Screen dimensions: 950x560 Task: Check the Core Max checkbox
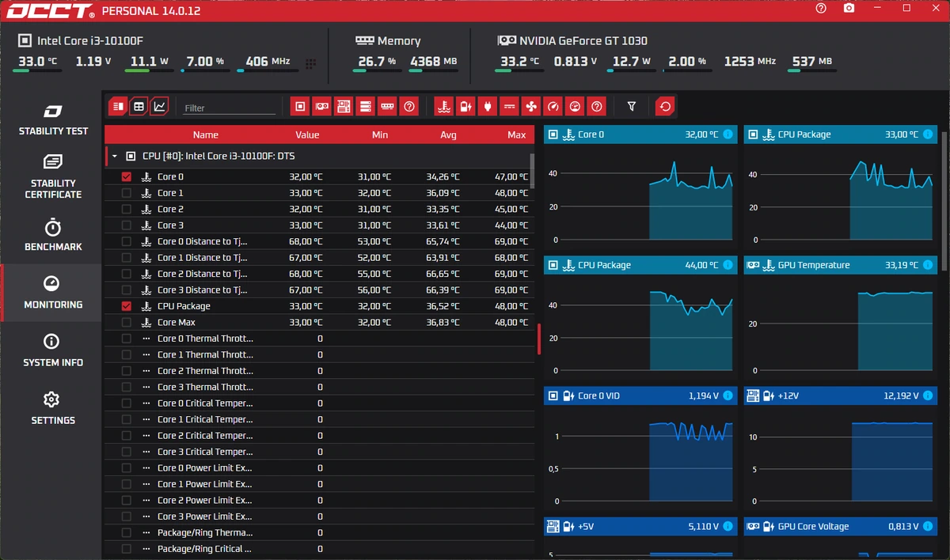127,323
